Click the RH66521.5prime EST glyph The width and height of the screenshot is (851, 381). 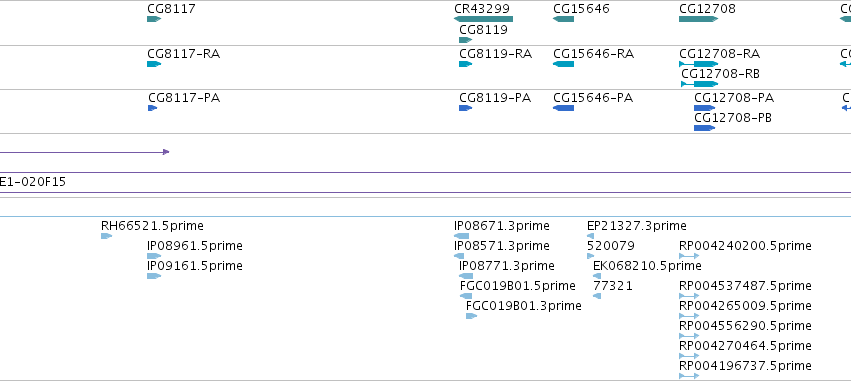(x=106, y=236)
